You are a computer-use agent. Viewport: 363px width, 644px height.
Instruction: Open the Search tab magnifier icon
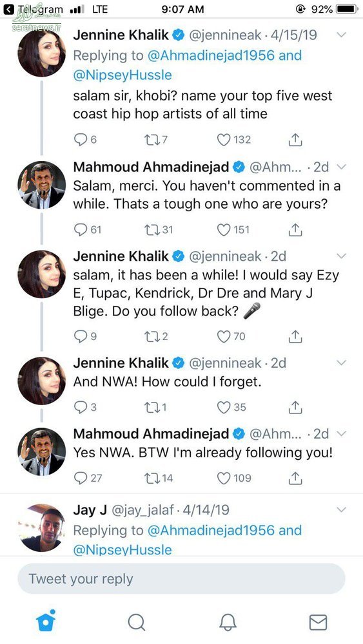pyautogui.click(x=136, y=622)
